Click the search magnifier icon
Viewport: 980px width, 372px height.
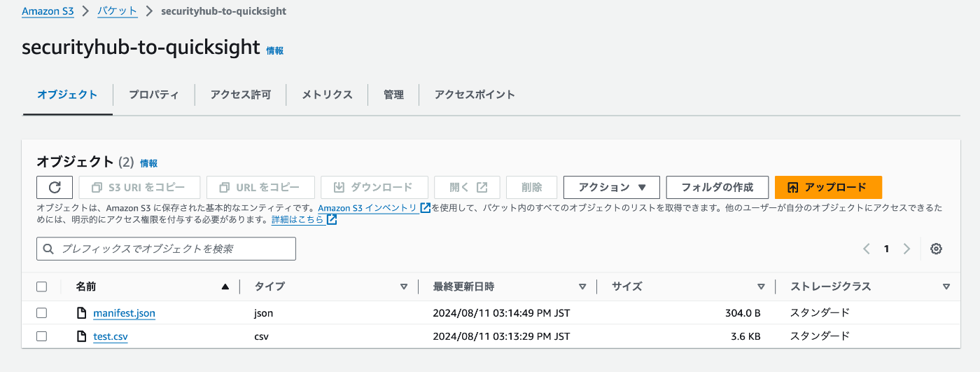tap(48, 249)
